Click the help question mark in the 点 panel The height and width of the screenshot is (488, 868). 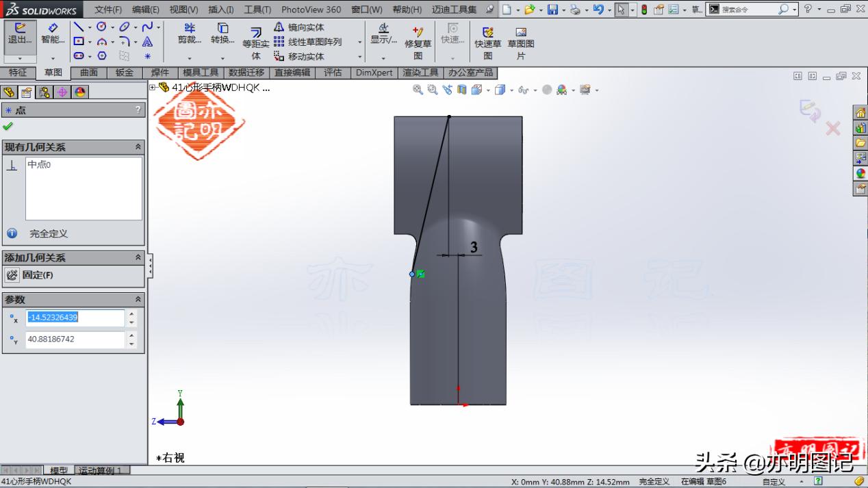[x=138, y=110]
